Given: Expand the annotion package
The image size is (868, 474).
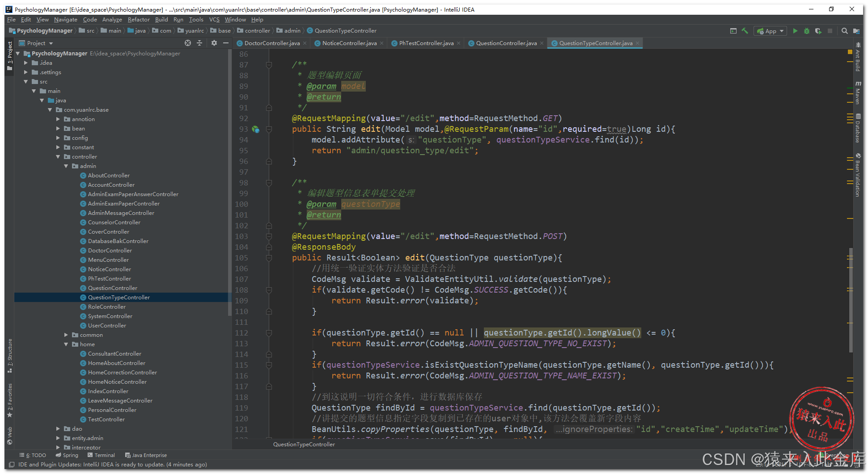Looking at the screenshot, I should point(58,119).
